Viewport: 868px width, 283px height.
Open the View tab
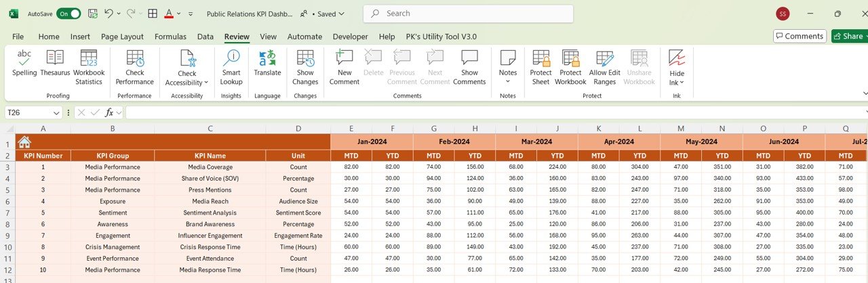pyautogui.click(x=268, y=37)
